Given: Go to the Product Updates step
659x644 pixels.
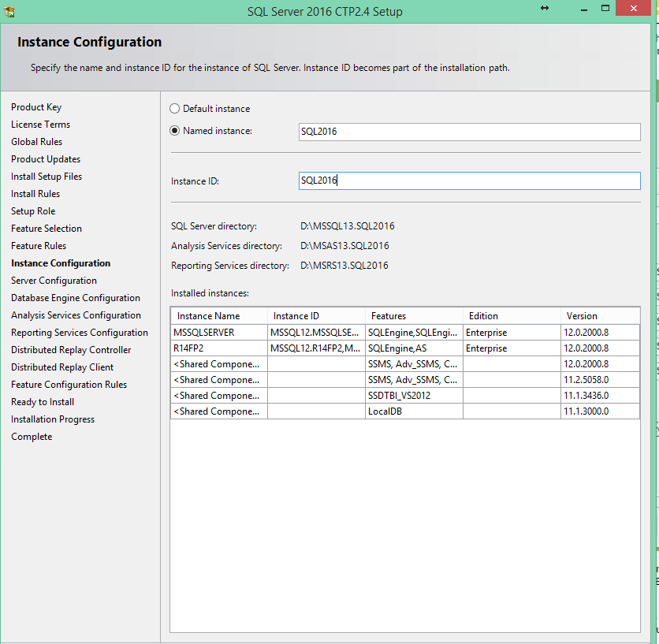Looking at the screenshot, I should 46,159.
